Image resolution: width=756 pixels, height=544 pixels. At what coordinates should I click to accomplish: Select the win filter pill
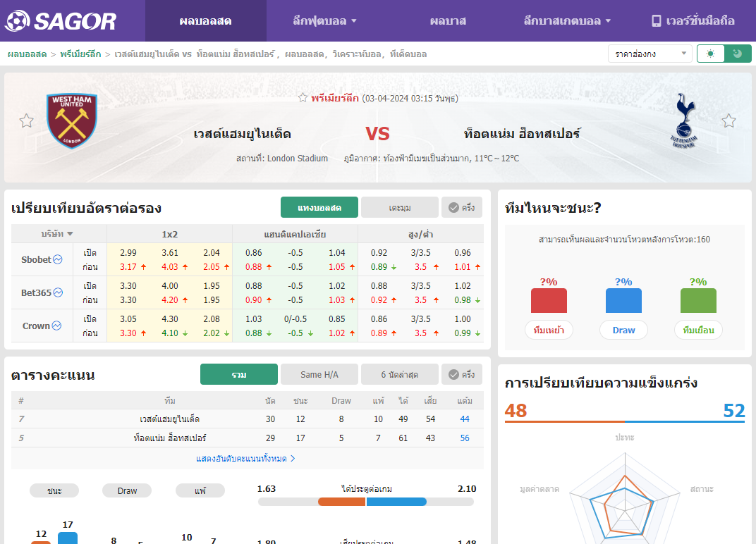point(54,490)
